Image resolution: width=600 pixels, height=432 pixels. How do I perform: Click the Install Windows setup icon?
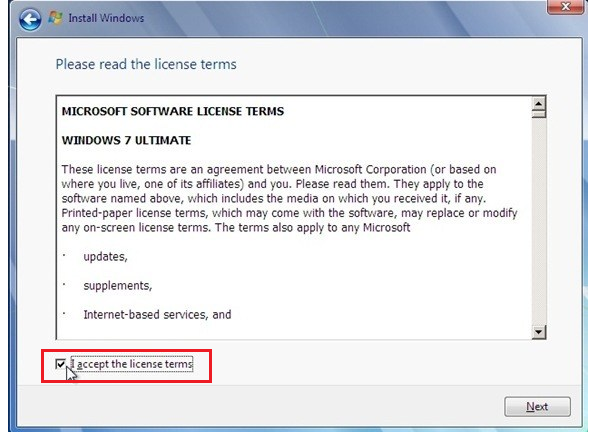(x=58, y=18)
